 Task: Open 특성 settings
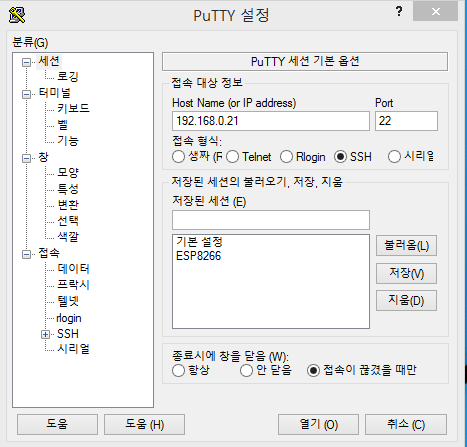[68, 189]
